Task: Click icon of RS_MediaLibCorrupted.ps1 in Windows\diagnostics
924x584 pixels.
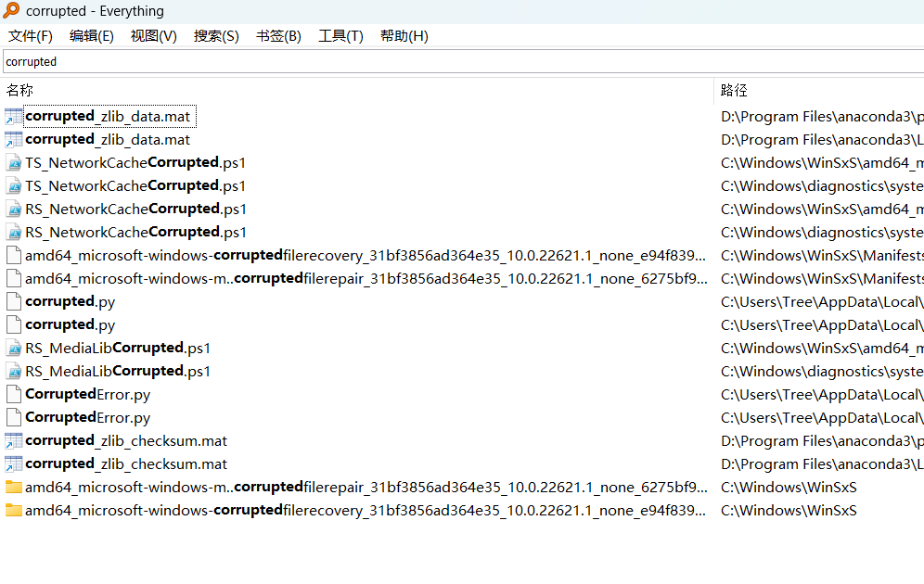Action: [14, 372]
